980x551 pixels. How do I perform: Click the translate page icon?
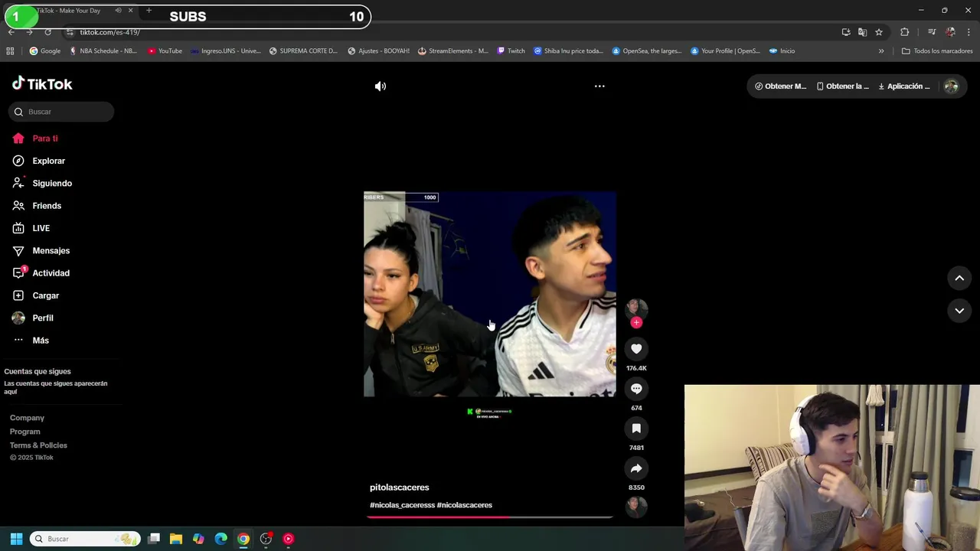862,32
